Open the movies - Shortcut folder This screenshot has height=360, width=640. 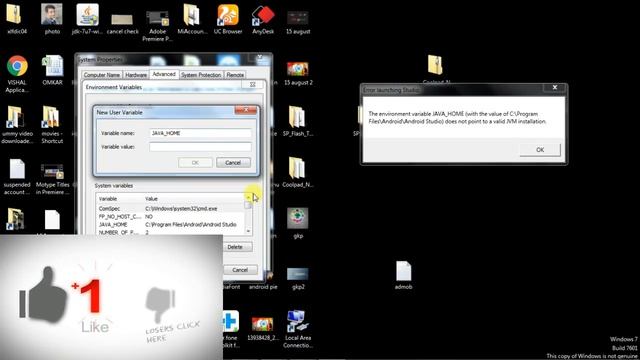[52, 124]
